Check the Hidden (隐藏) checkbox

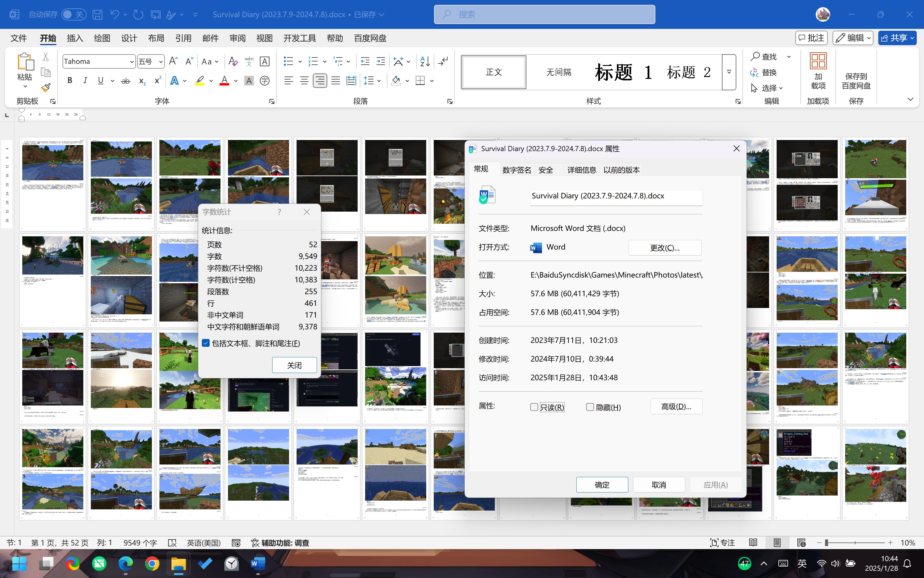click(x=590, y=407)
